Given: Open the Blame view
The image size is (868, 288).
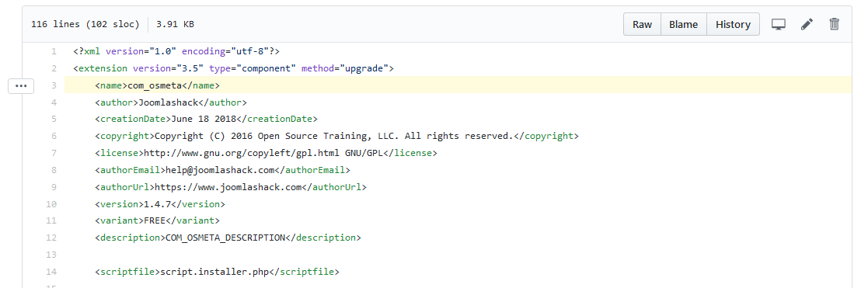Looking at the screenshot, I should click(x=684, y=24).
